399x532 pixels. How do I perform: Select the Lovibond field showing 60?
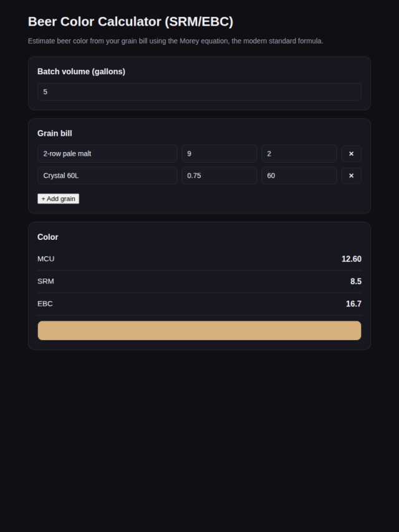point(299,176)
